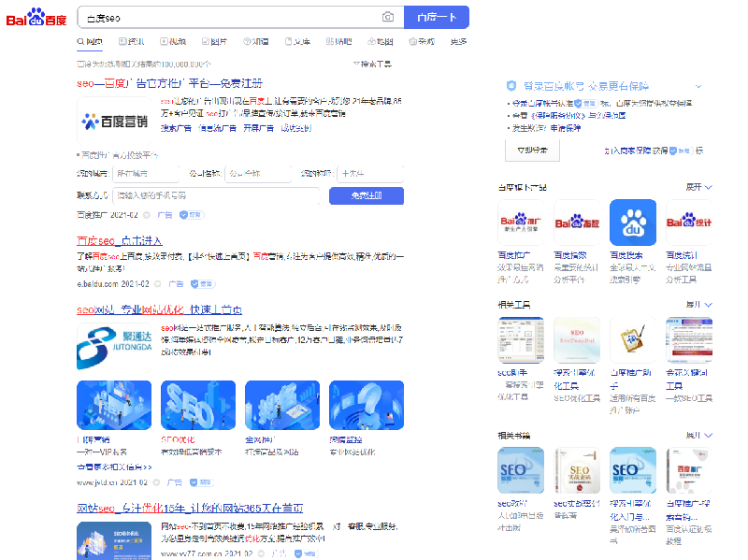Open the first SEO book cover
This screenshot has height=560, width=748.
click(521, 470)
